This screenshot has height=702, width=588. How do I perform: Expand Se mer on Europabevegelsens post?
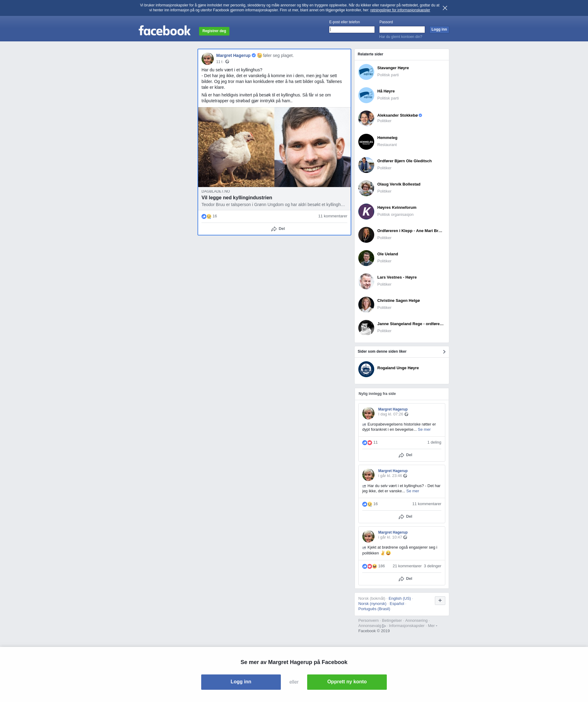click(x=424, y=430)
